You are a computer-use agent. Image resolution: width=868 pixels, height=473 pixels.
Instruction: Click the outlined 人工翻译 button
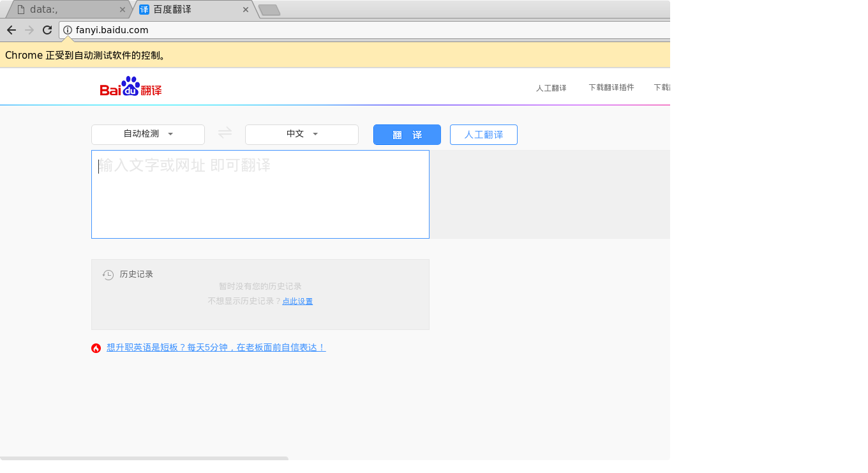484,135
